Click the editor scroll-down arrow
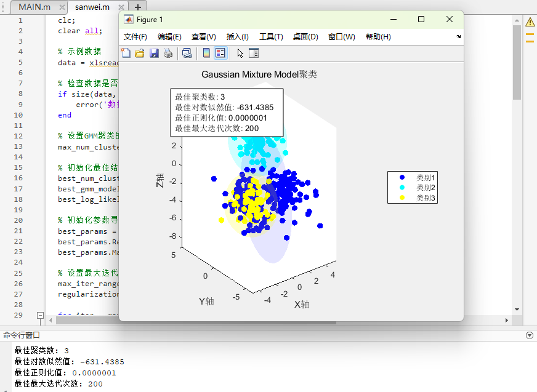Viewport: 537px width, 392px height. [517, 310]
